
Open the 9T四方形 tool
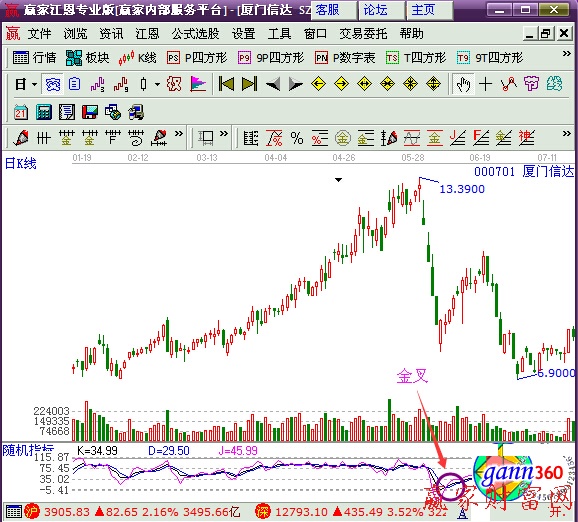pos(490,58)
